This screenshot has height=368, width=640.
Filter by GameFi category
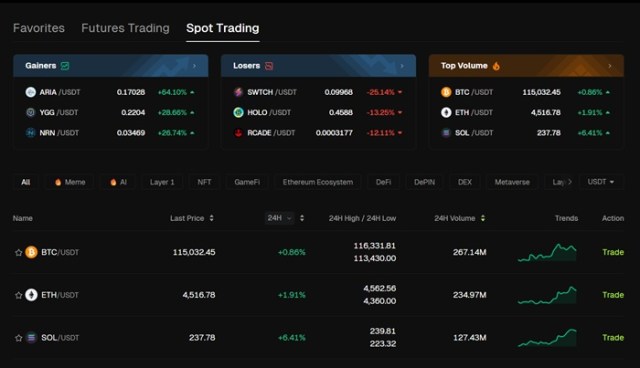pos(247,182)
